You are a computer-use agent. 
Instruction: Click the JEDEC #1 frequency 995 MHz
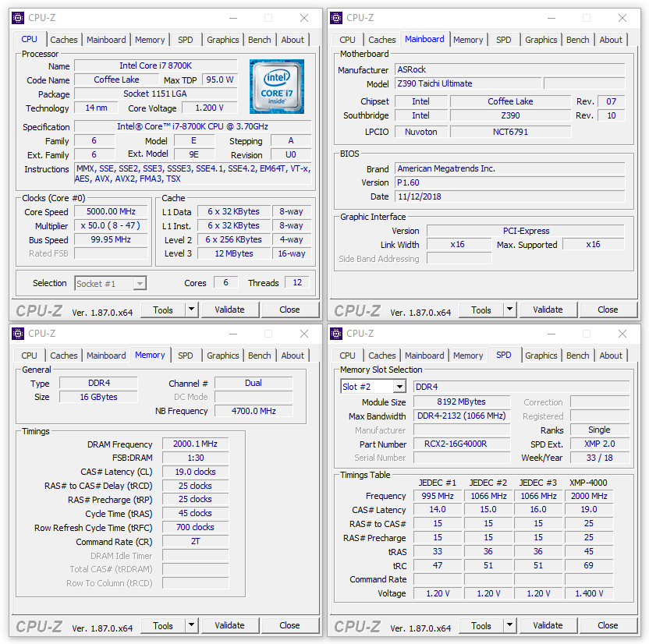point(438,496)
